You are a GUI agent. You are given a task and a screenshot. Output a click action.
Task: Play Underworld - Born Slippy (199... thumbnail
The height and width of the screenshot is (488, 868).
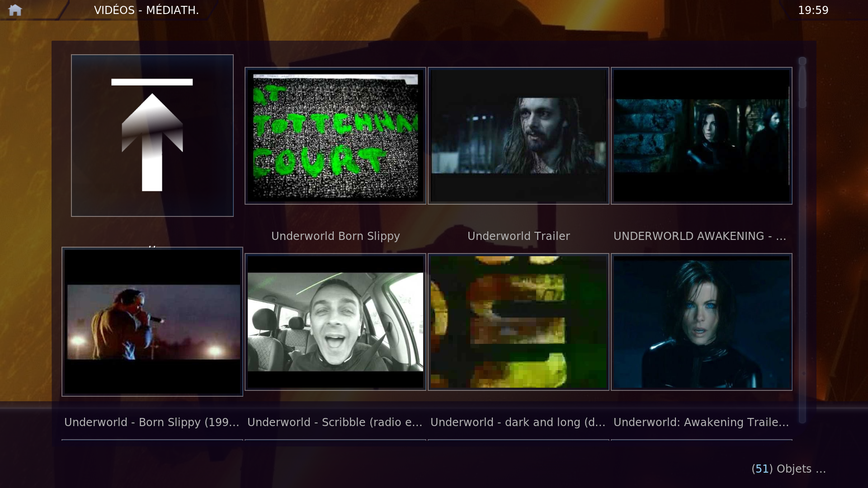tap(152, 322)
